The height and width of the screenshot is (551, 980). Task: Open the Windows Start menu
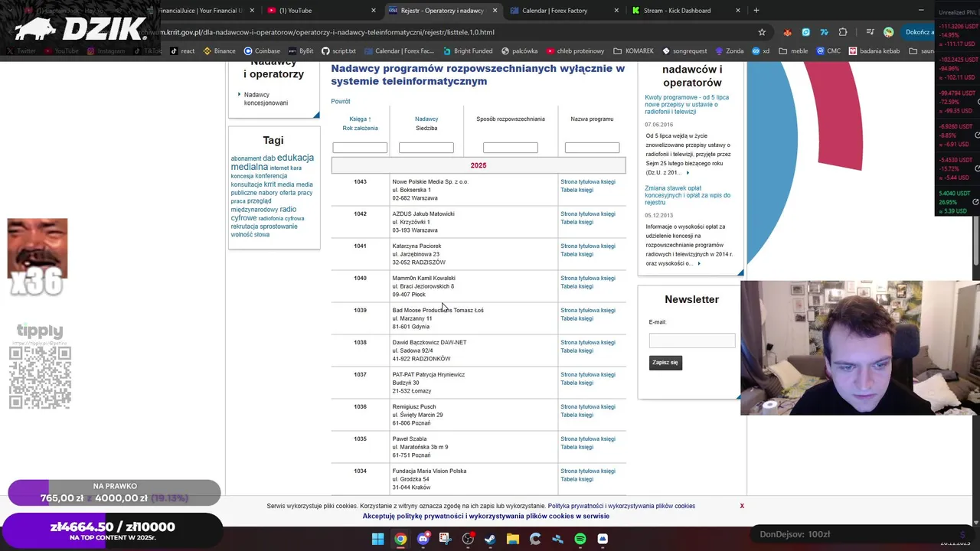(x=377, y=539)
